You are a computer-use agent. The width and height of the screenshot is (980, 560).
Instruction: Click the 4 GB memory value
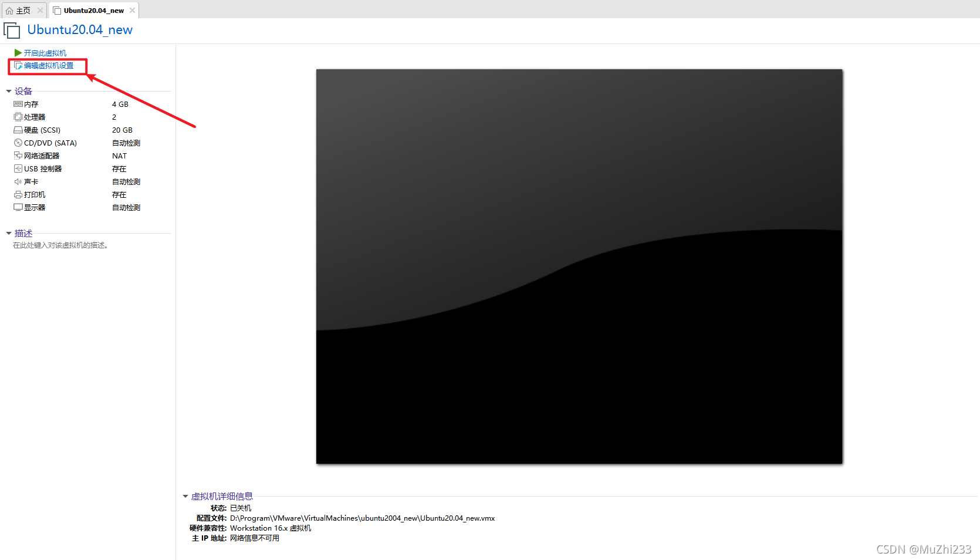[x=120, y=104]
